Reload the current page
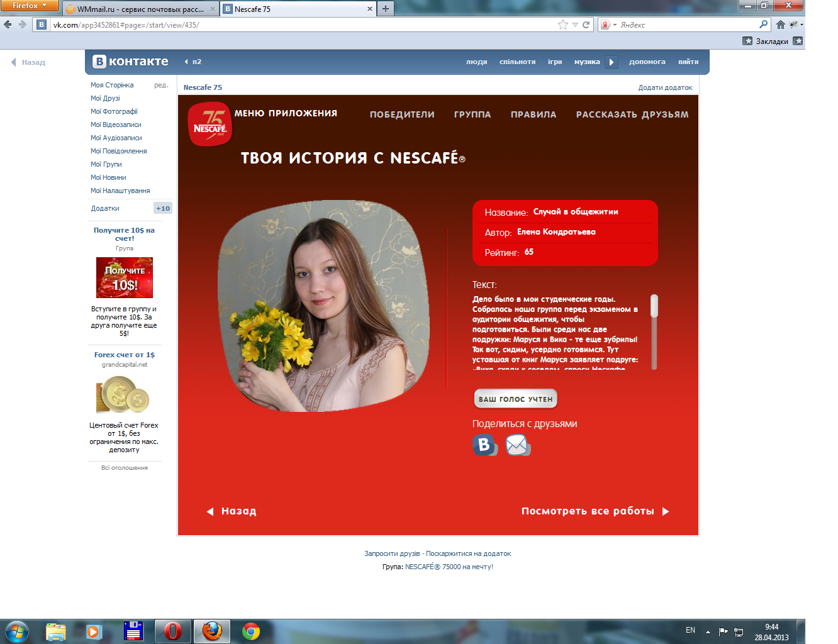The height and width of the screenshot is (644, 838). coord(586,25)
